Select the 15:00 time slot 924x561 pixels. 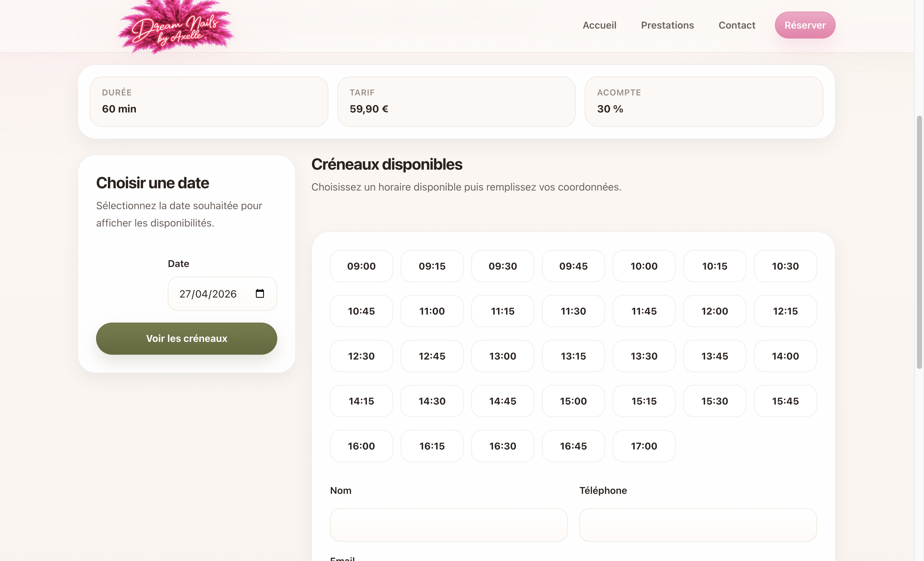pyautogui.click(x=573, y=401)
